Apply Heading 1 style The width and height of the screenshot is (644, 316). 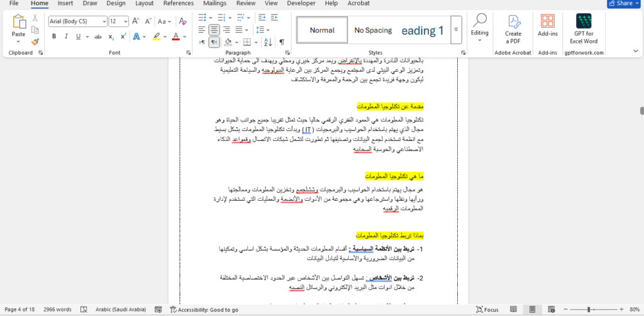[x=424, y=30]
